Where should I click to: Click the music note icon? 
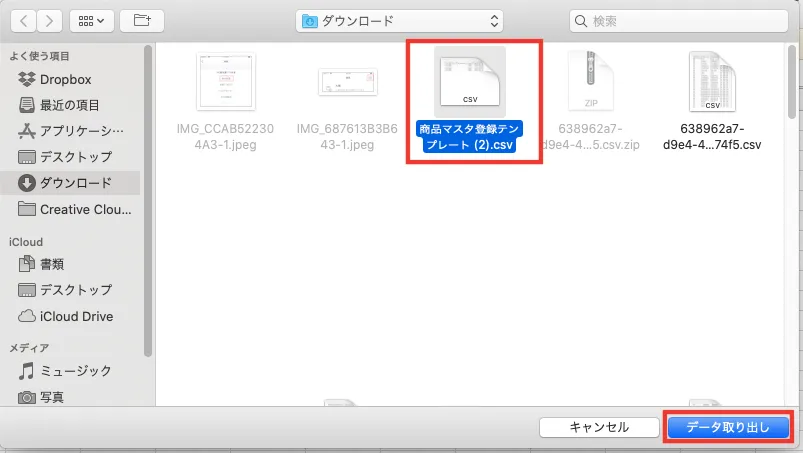coord(27,371)
